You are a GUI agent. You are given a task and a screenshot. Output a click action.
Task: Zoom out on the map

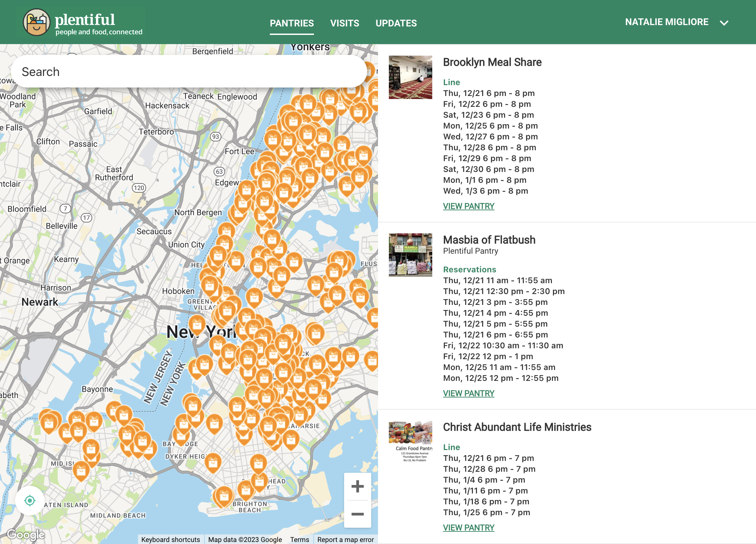pyautogui.click(x=357, y=514)
